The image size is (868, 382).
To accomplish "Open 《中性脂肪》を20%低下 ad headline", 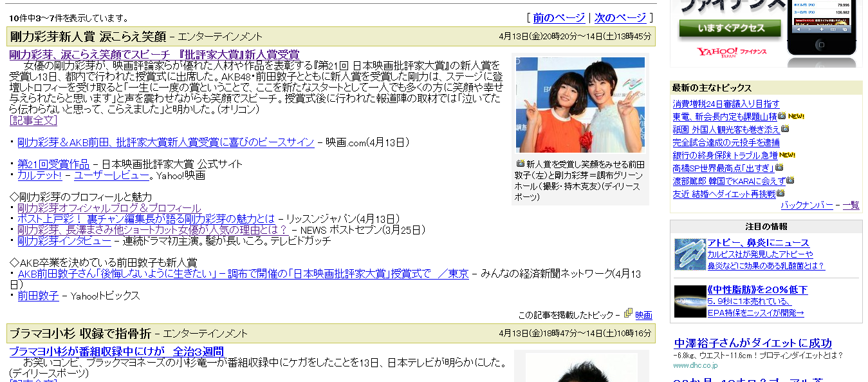I will point(757,290).
